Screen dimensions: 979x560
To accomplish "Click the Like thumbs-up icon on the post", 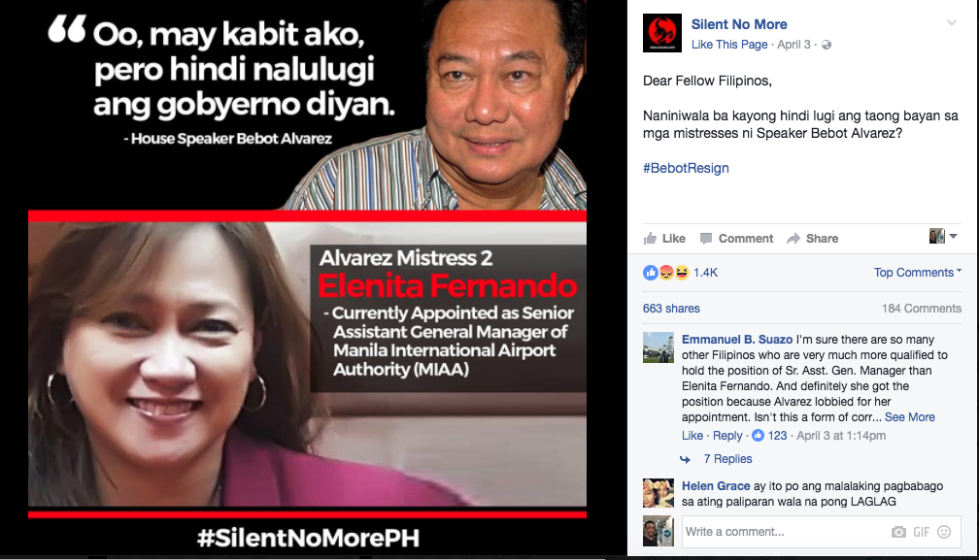I will pyautogui.click(x=650, y=238).
